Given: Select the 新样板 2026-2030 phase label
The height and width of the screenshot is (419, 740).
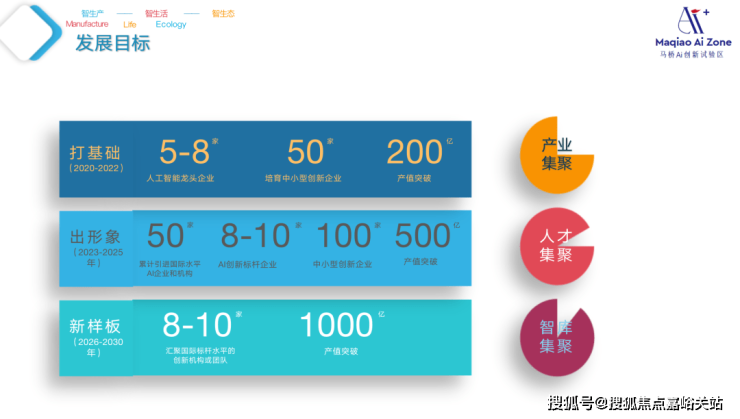Looking at the screenshot, I should pyautogui.click(x=96, y=338).
